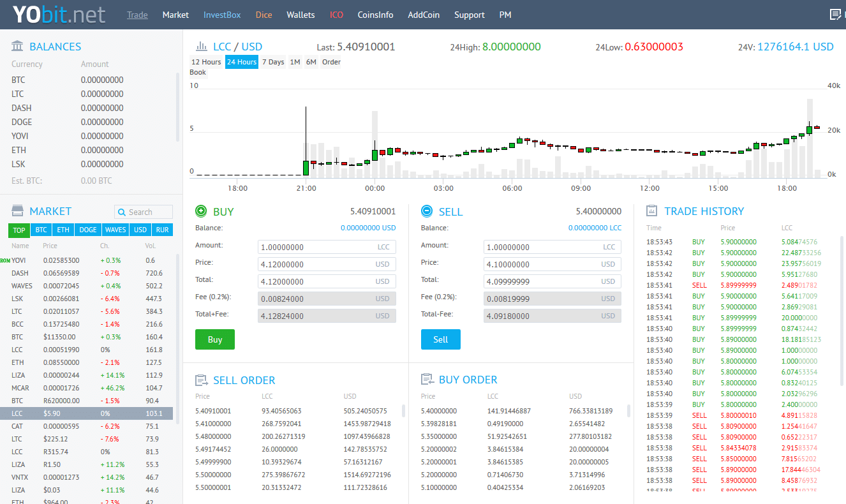The height and width of the screenshot is (504, 846).
Task: Open the chat icon at top right
Action: tap(835, 15)
